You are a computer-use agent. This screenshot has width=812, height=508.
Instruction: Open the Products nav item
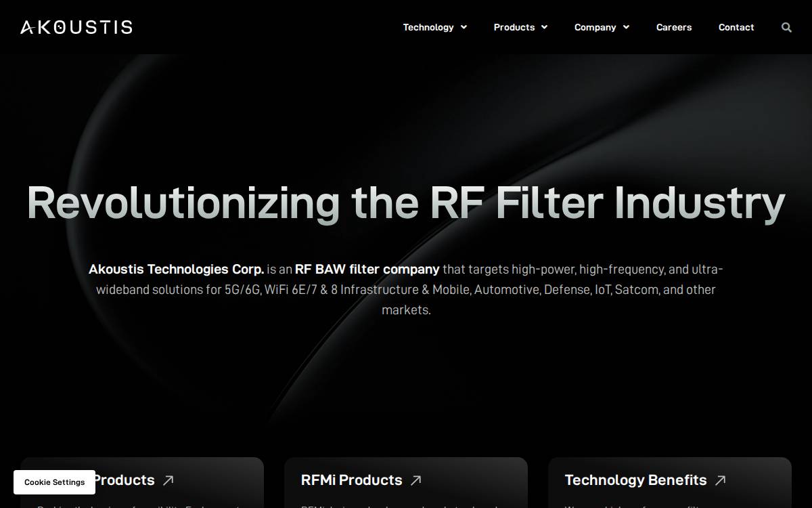point(514,27)
